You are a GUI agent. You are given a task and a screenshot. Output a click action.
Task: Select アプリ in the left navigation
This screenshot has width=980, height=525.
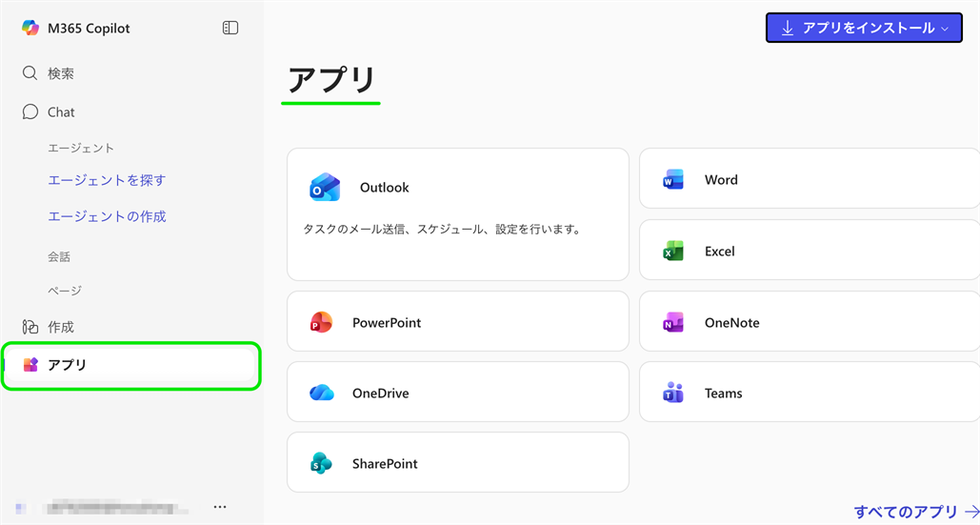tap(67, 365)
